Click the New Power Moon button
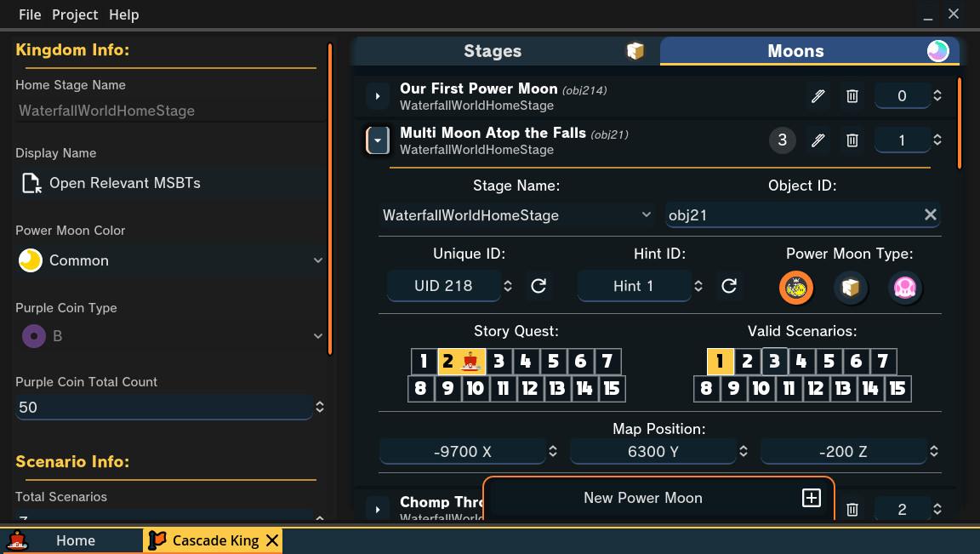This screenshot has width=980, height=554. [659, 498]
